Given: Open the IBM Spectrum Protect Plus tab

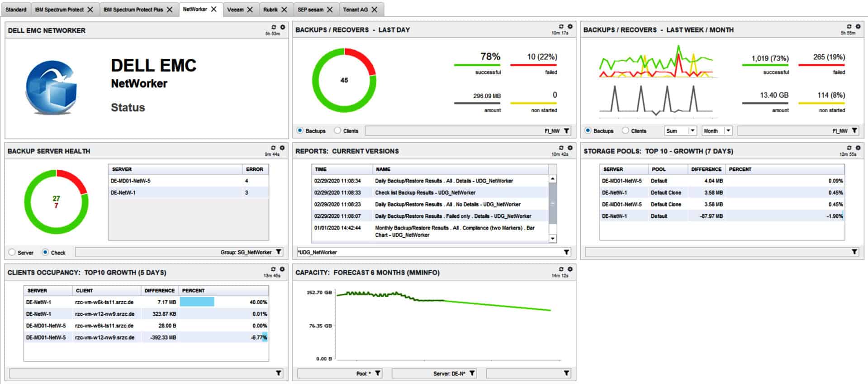Looking at the screenshot, I should 133,10.
